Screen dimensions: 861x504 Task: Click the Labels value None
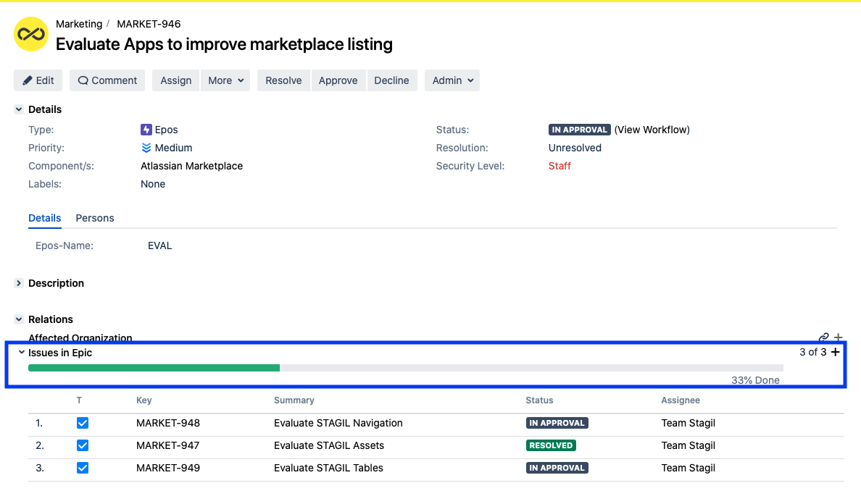pos(153,184)
